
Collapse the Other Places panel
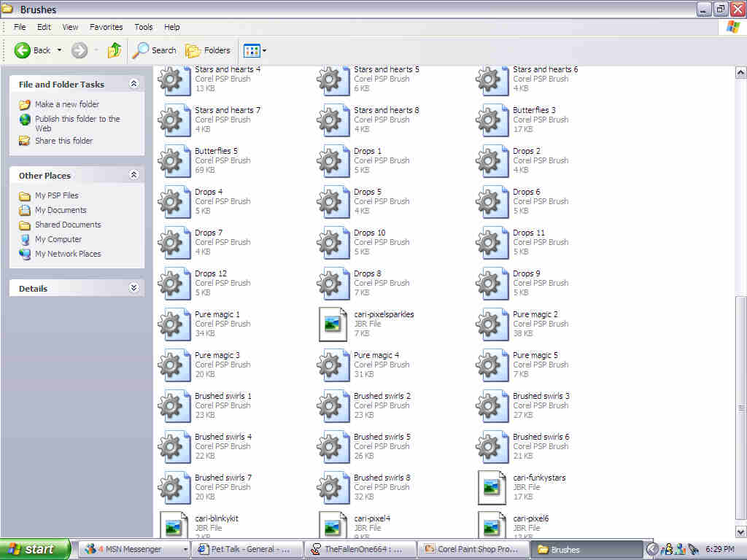(x=133, y=175)
